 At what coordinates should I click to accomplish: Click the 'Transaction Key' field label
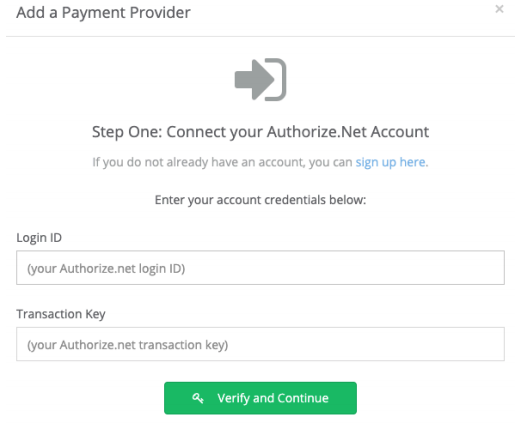click(61, 314)
